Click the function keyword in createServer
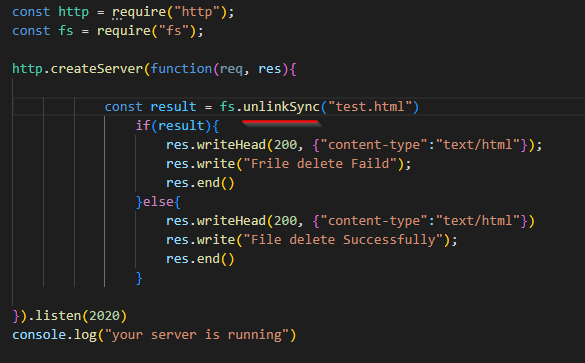Screen dimensions: 585x363 tap(181, 69)
